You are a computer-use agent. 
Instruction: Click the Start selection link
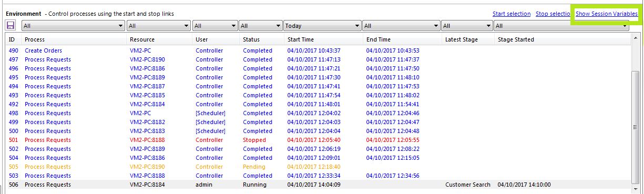coord(512,14)
